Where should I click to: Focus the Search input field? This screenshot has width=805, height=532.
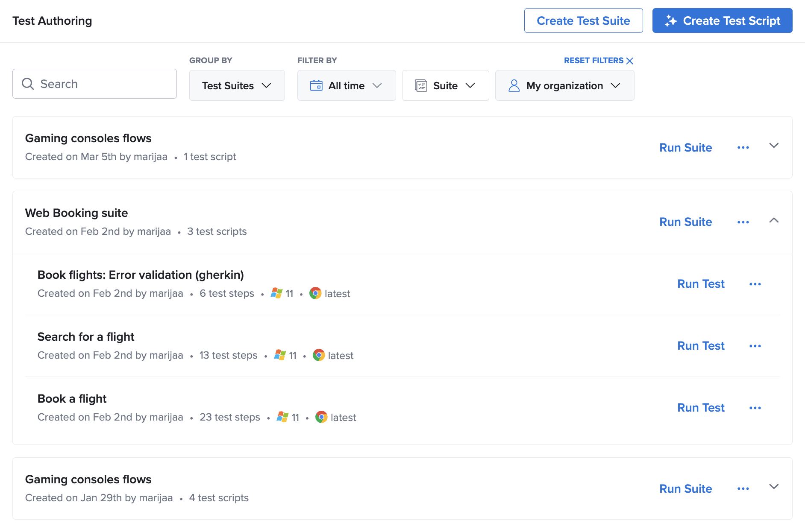103,84
